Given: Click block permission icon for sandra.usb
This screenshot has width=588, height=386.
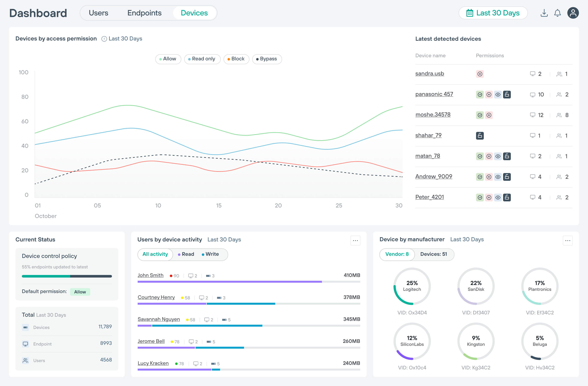Looking at the screenshot, I should [479, 74].
